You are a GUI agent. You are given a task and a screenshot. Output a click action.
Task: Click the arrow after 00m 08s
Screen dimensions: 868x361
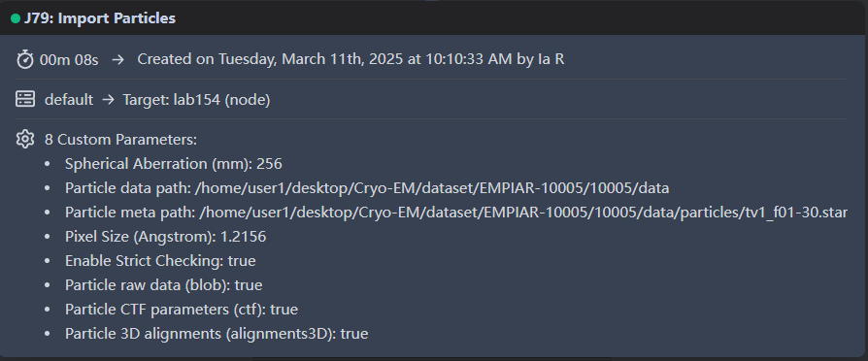pyautogui.click(x=117, y=59)
